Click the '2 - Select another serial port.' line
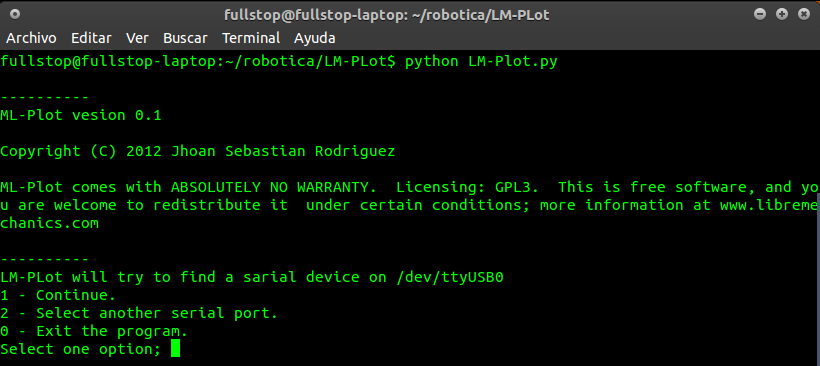This screenshot has height=366, width=820. click(x=139, y=313)
